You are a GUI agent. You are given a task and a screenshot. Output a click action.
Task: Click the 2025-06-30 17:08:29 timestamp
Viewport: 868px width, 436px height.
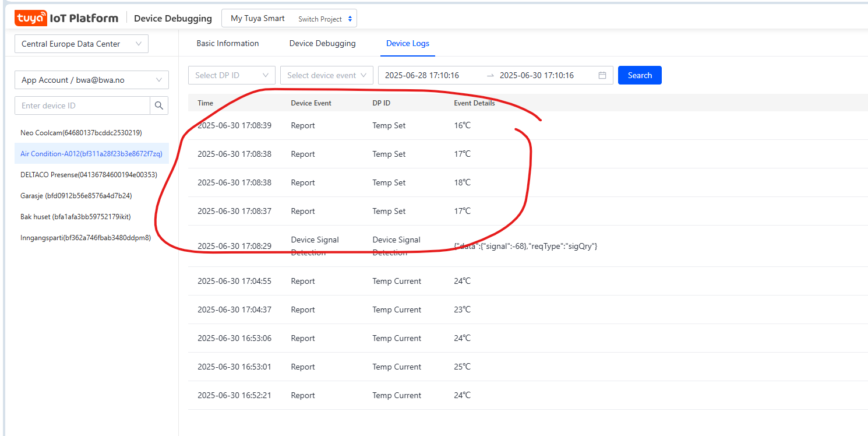coord(234,246)
